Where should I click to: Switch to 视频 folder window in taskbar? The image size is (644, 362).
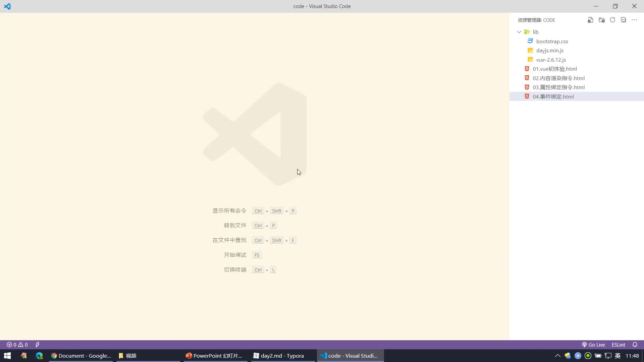pyautogui.click(x=148, y=356)
